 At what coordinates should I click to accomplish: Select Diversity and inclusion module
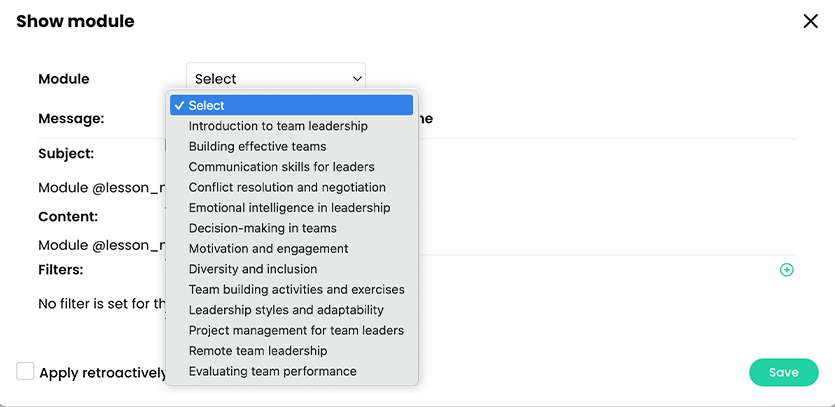[252, 269]
